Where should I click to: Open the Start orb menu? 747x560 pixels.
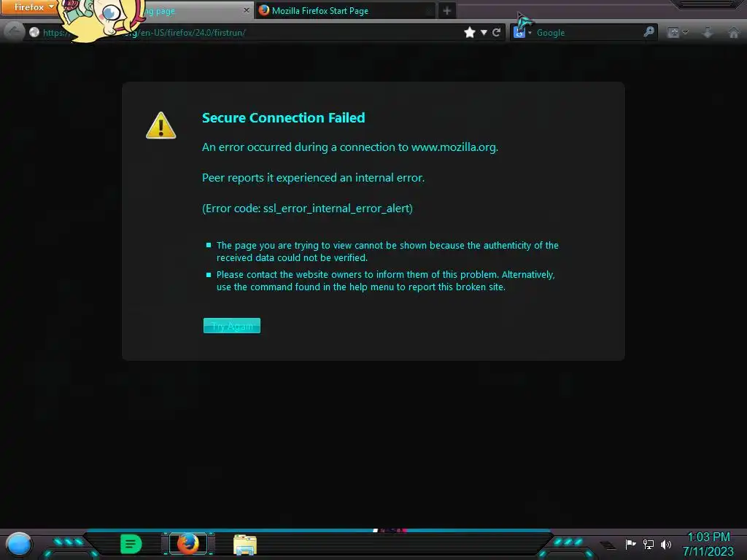pyautogui.click(x=19, y=544)
